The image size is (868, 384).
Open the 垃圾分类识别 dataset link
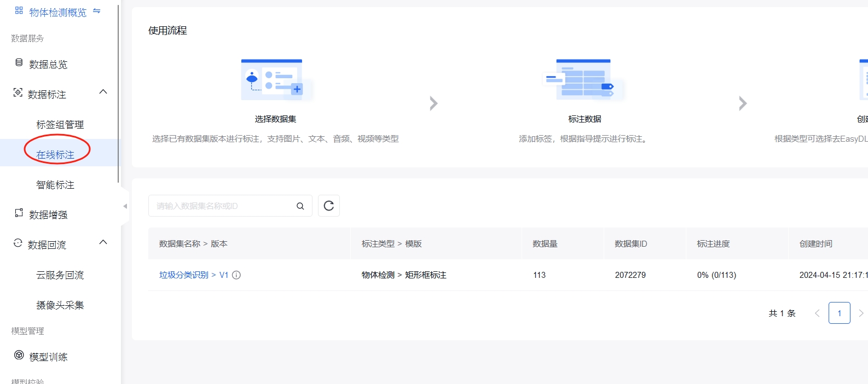click(184, 275)
